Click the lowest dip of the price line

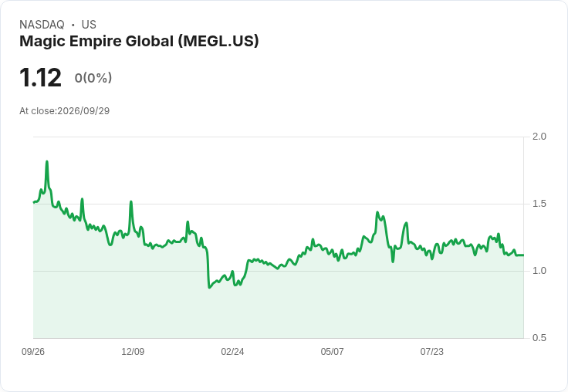click(x=209, y=287)
